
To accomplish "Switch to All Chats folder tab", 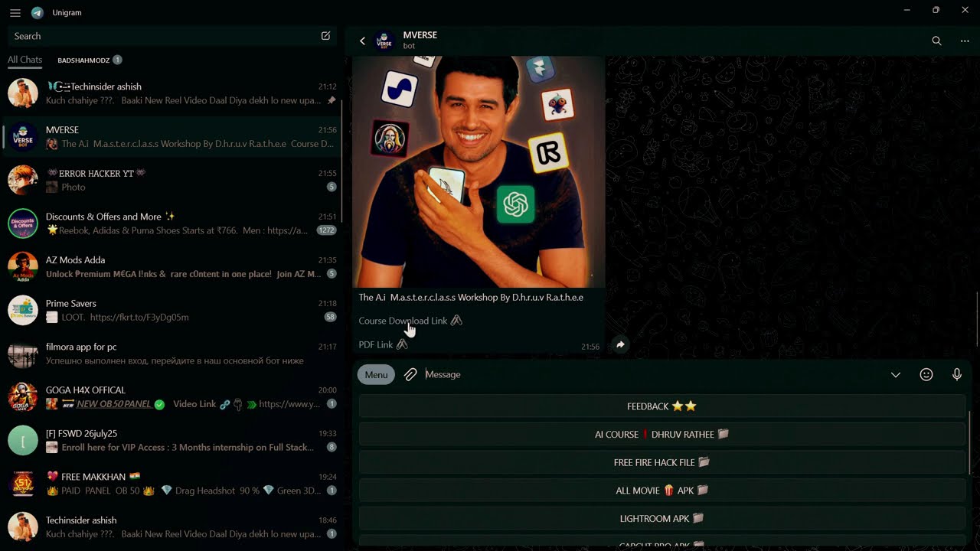I will 25,60.
